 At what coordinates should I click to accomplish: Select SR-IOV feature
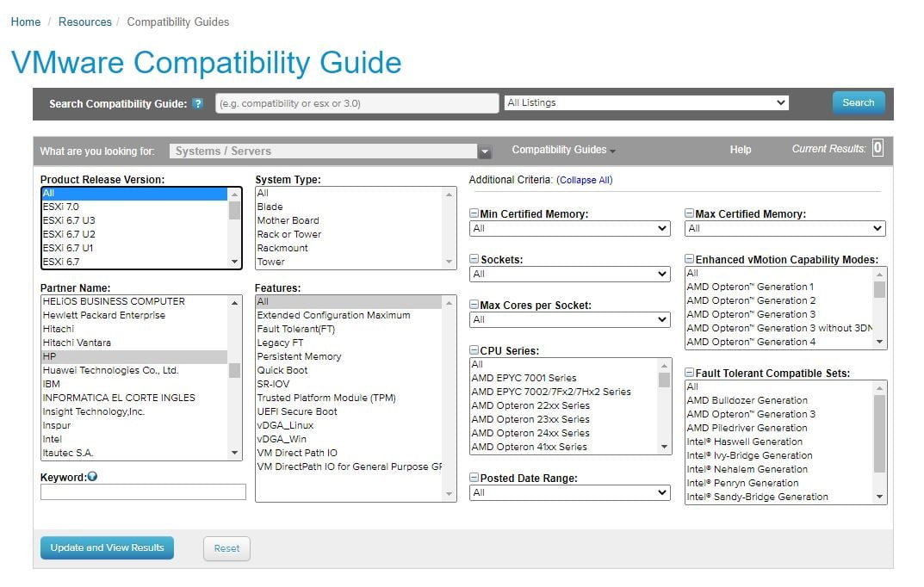[x=349, y=384]
